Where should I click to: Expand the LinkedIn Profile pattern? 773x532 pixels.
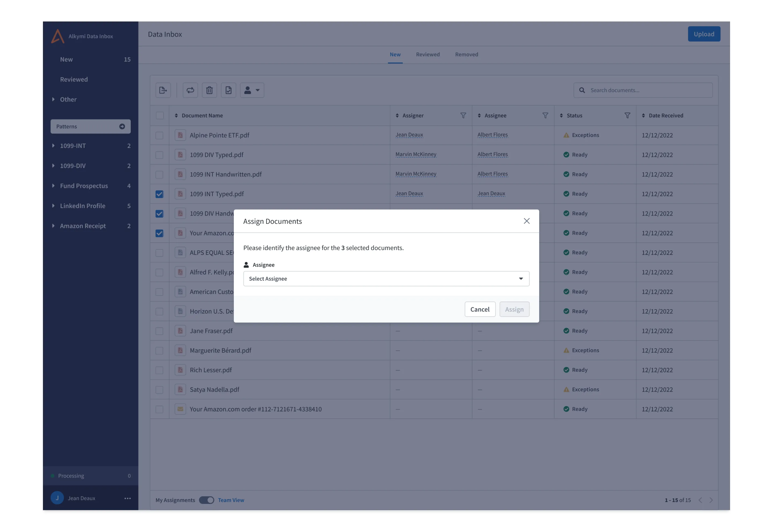53,206
